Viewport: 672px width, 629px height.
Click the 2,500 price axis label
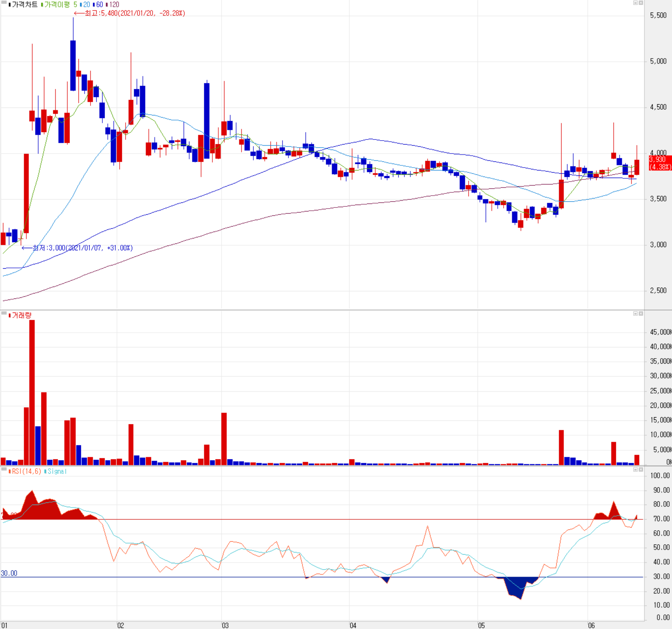pyautogui.click(x=658, y=291)
